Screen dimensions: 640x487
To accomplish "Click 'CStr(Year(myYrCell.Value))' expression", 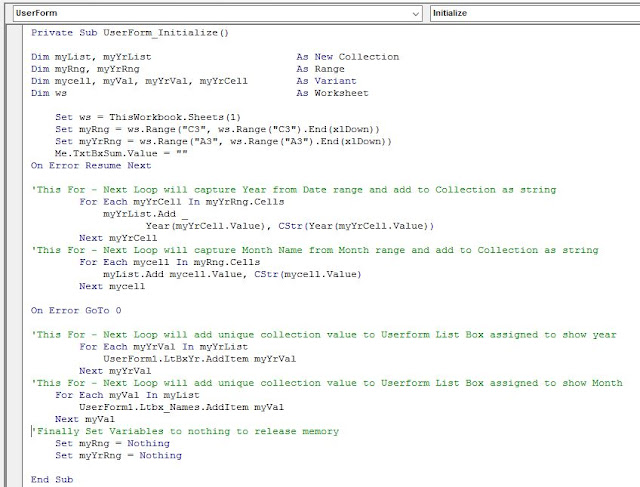I will pos(356,226).
